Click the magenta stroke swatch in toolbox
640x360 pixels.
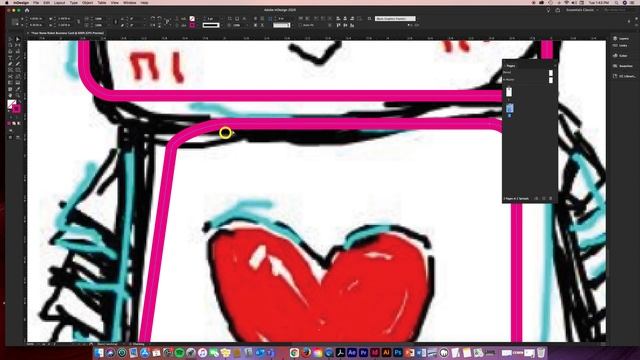click(16, 109)
